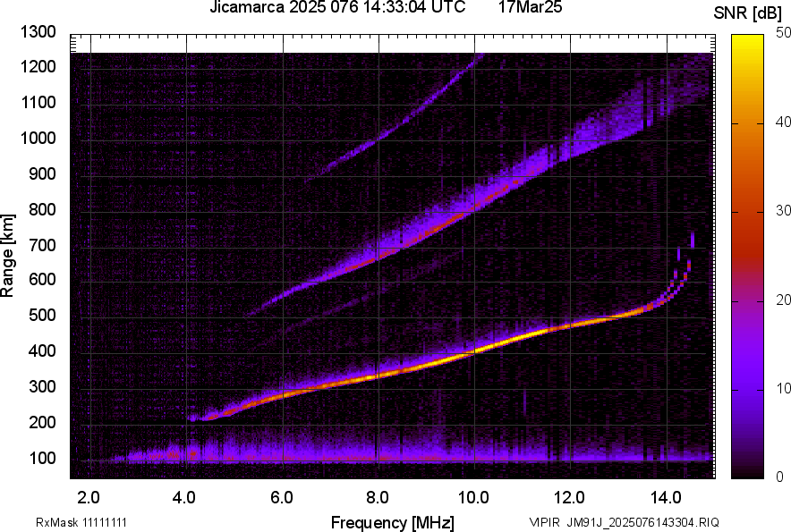This screenshot has height=532, width=791.
Task: Click the SNR [dB] colorbar title
Action: (x=748, y=13)
